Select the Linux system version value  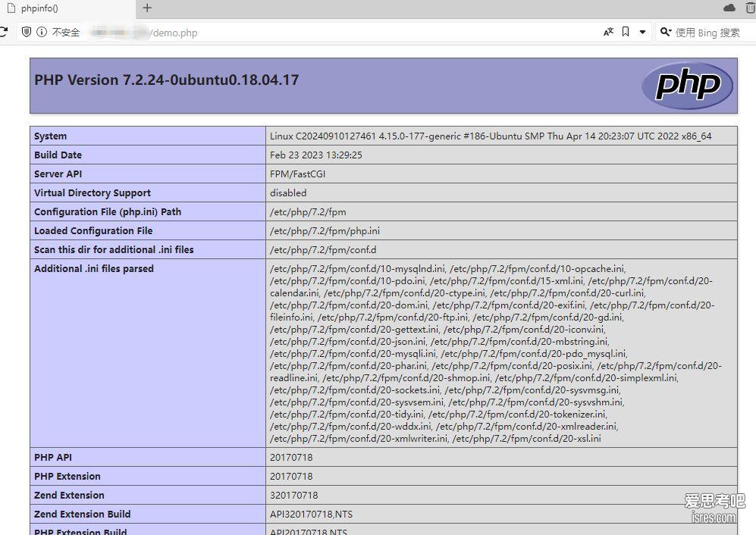click(491, 136)
